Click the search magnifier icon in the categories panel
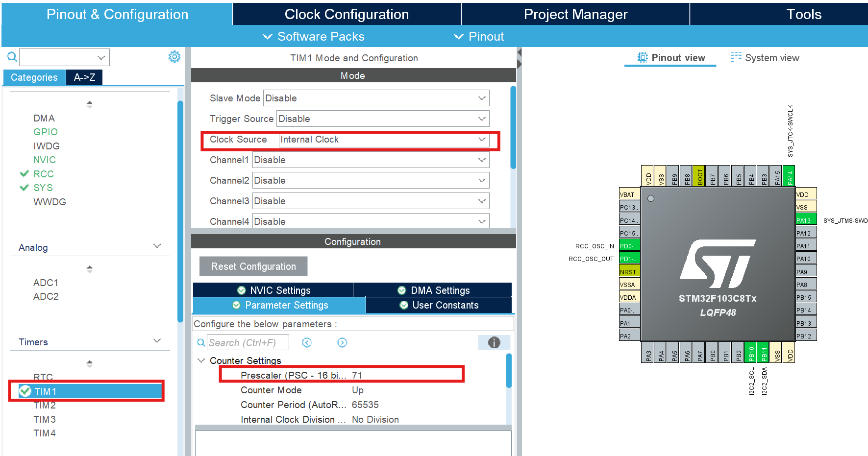This screenshot has width=868, height=456. pos(12,57)
